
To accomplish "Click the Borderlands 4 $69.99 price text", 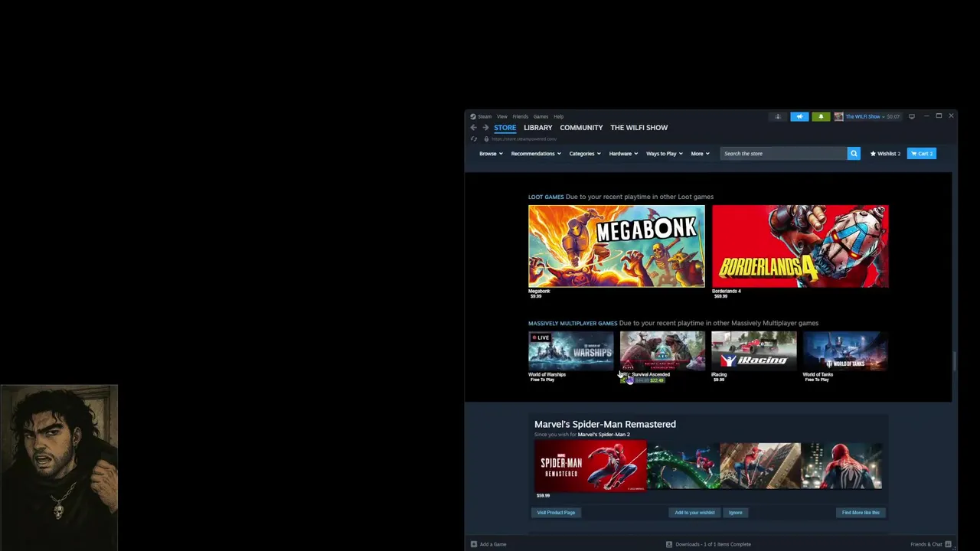I will pyautogui.click(x=720, y=296).
